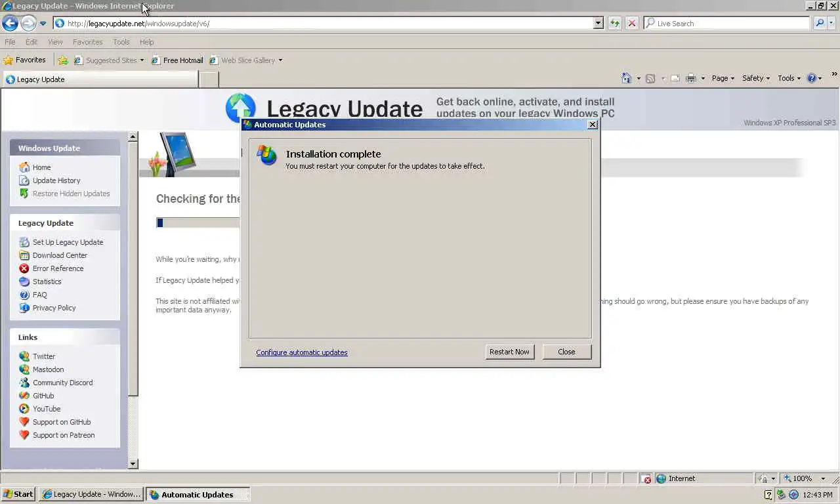Screen dimensions: 840x504
Task: Click Add to Favorites Bar icon
Action: point(63,60)
